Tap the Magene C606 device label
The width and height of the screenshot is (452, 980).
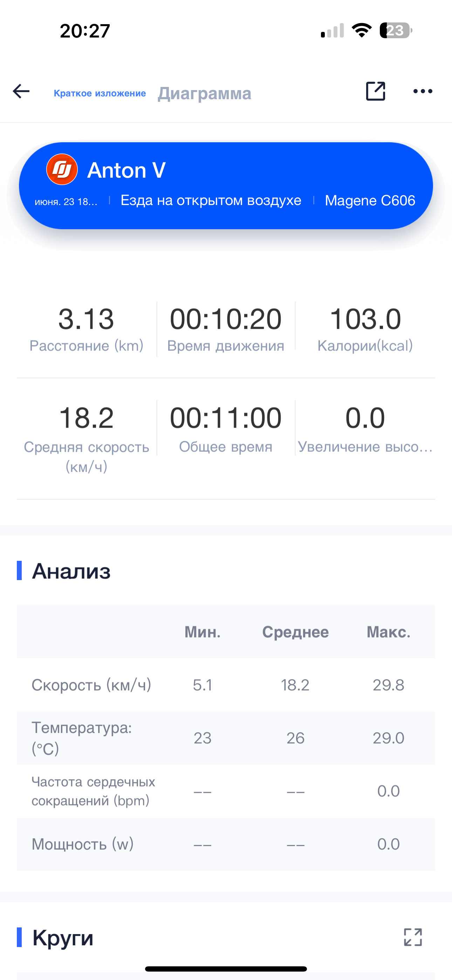tap(370, 200)
